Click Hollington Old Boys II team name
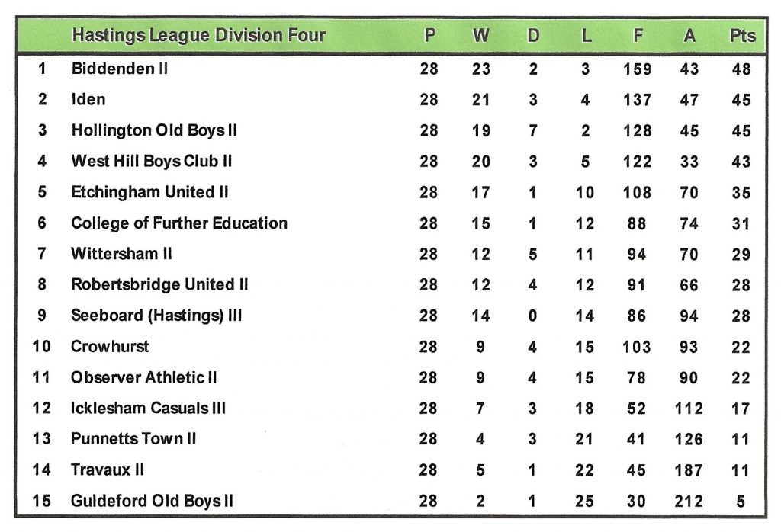781x532 pixels. click(x=154, y=130)
